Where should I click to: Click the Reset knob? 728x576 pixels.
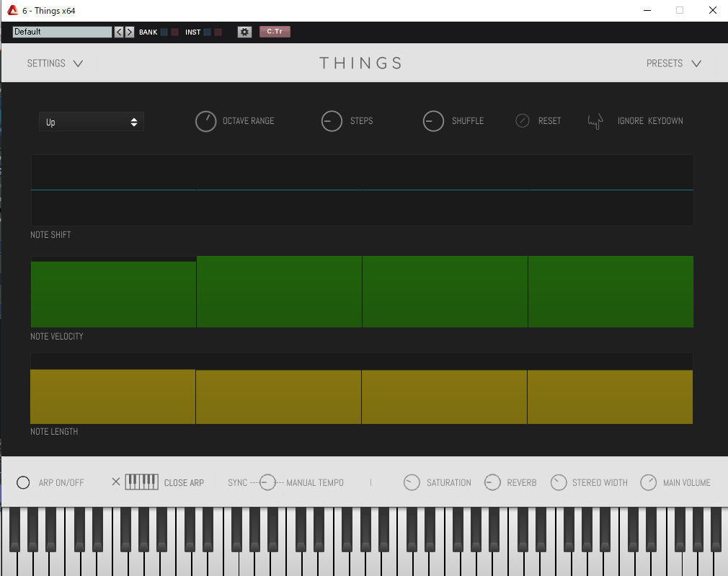[523, 121]
